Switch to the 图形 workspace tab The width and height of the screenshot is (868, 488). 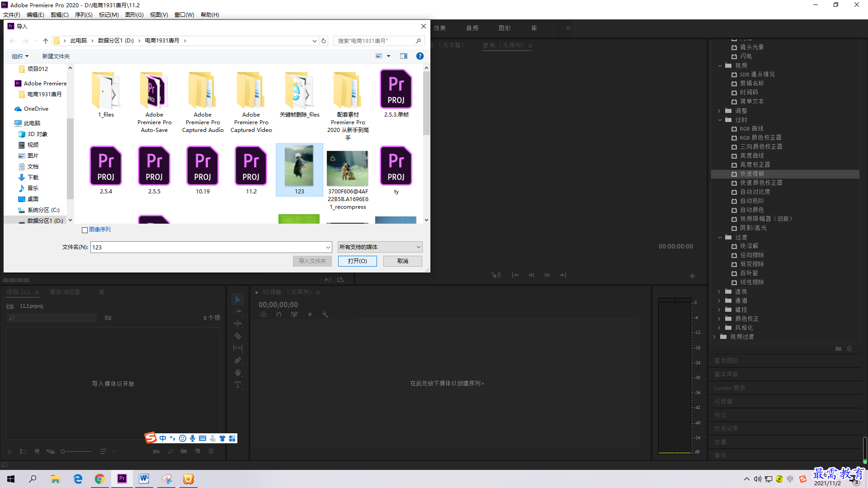click(x=505, y=28)
